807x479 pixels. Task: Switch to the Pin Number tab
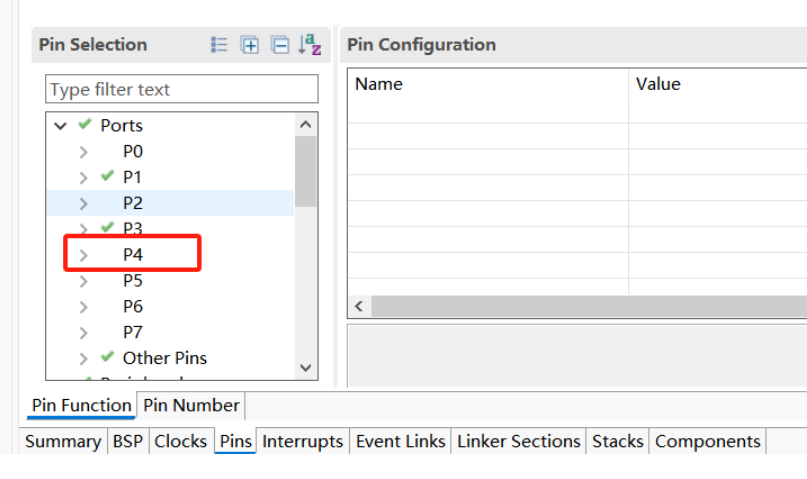click(x=191, y=405)
